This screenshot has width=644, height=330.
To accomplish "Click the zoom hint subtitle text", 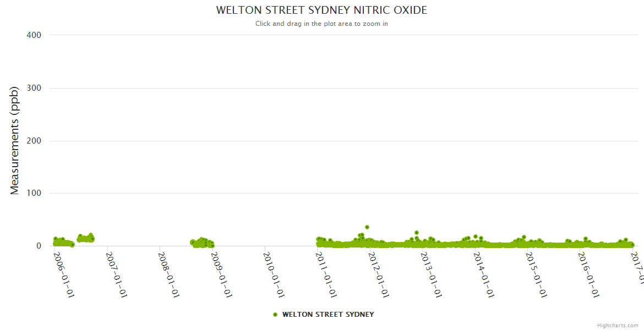I will click(321, 24).
